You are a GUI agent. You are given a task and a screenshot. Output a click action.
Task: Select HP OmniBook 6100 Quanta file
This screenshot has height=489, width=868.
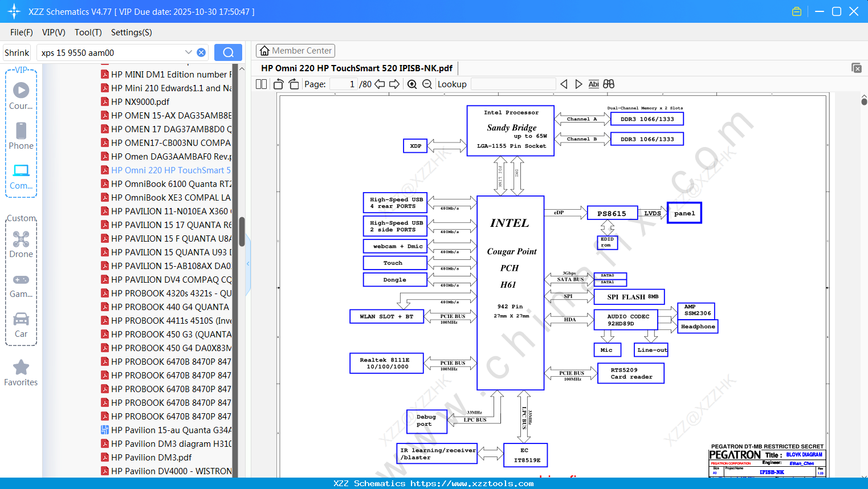(x=166, y=184)
